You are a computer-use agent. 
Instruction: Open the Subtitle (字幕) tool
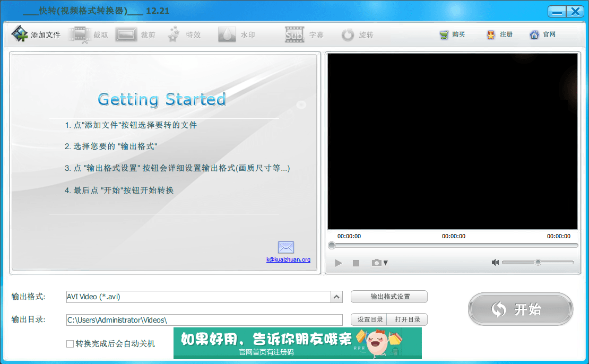[x=304, y=35]
